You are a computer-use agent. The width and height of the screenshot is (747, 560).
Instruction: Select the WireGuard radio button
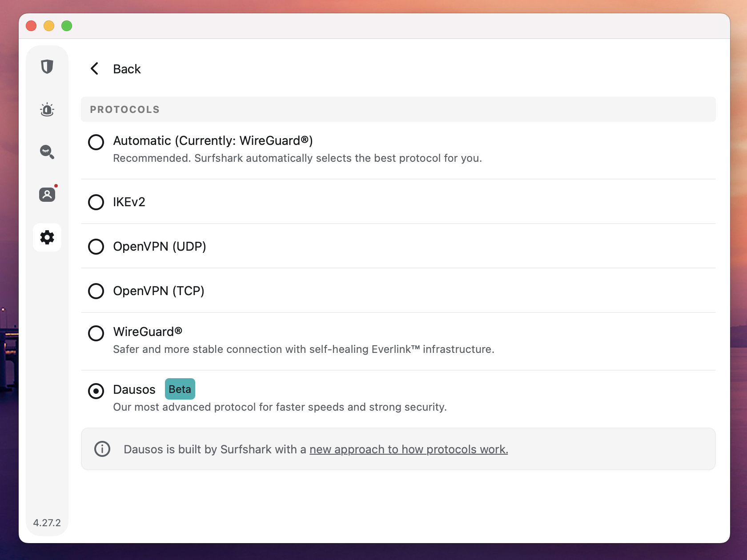[96, 333]
